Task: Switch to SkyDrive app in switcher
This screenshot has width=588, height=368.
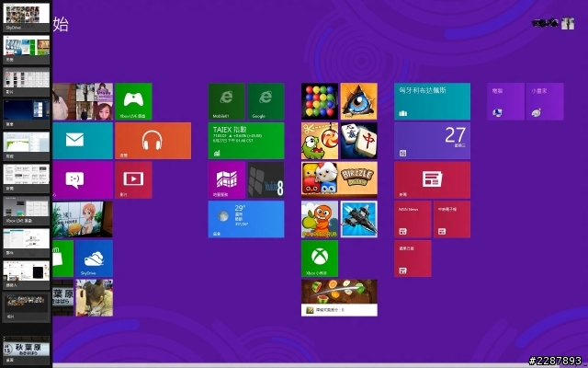Action: [27, 17]
